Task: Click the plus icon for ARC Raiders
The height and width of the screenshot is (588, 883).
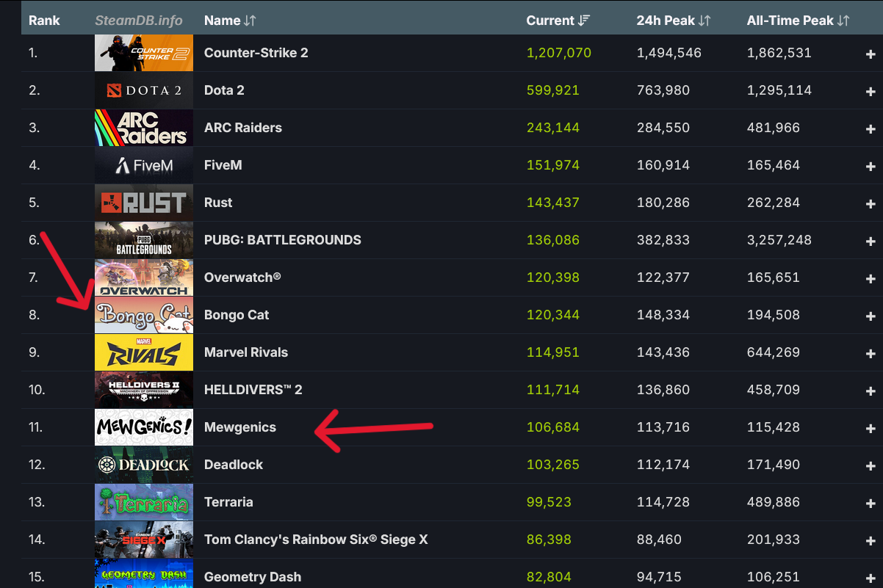Action: point(871,128)
